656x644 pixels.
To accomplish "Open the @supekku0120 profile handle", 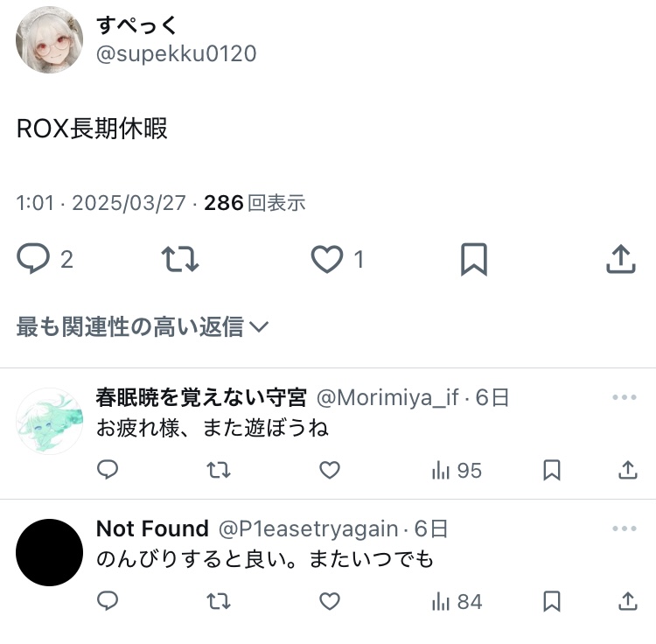I will (x=176, y=53).
